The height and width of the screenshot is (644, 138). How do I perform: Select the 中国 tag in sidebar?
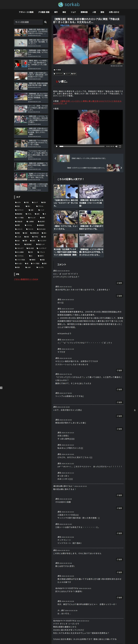point(26,203)
